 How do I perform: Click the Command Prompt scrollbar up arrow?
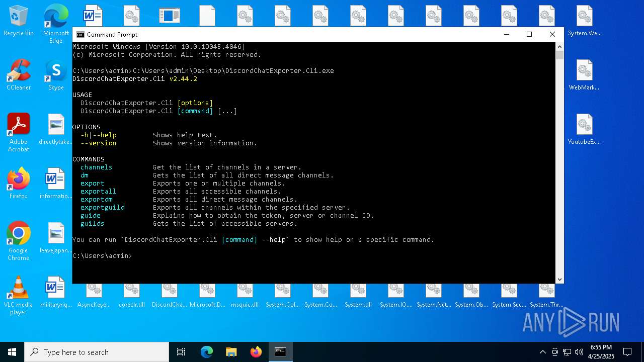click(559, 47)
